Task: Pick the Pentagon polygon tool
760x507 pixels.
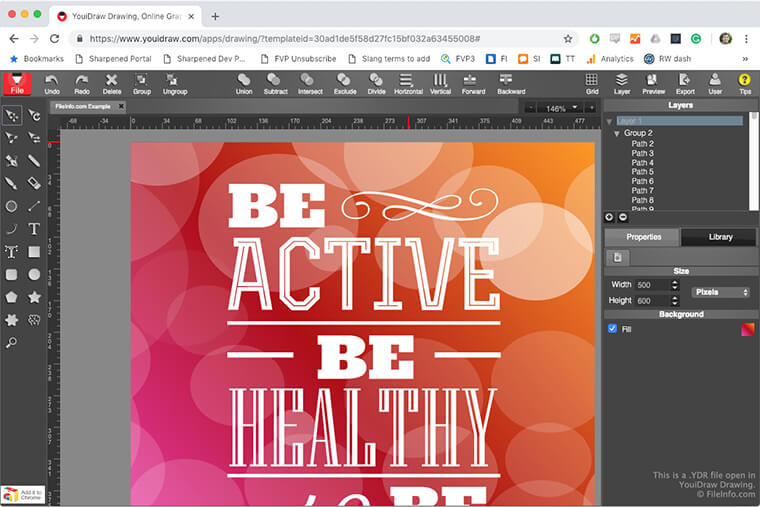Action: pos(11,297)
